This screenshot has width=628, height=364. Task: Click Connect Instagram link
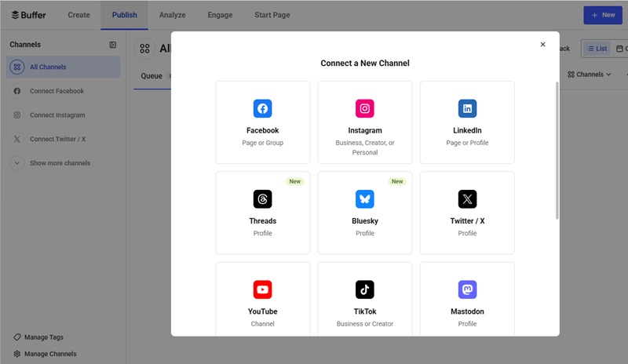tap(57, 115)
